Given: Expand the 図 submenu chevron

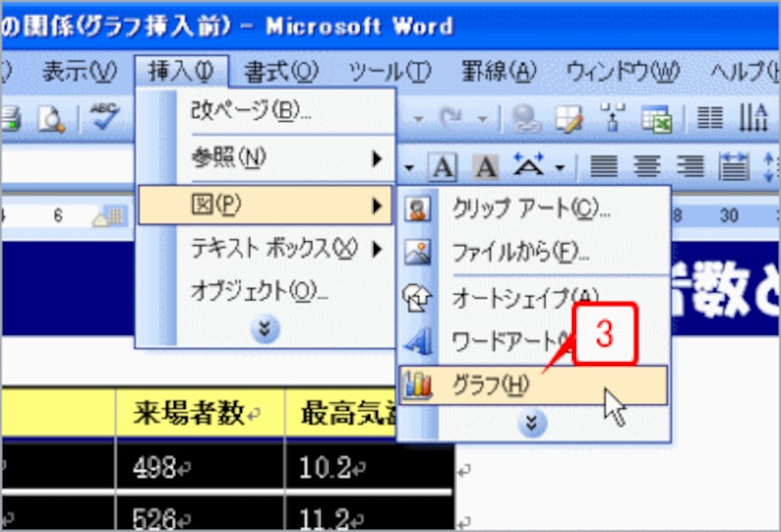Looking at the screenshot, I should pos(532,424).
